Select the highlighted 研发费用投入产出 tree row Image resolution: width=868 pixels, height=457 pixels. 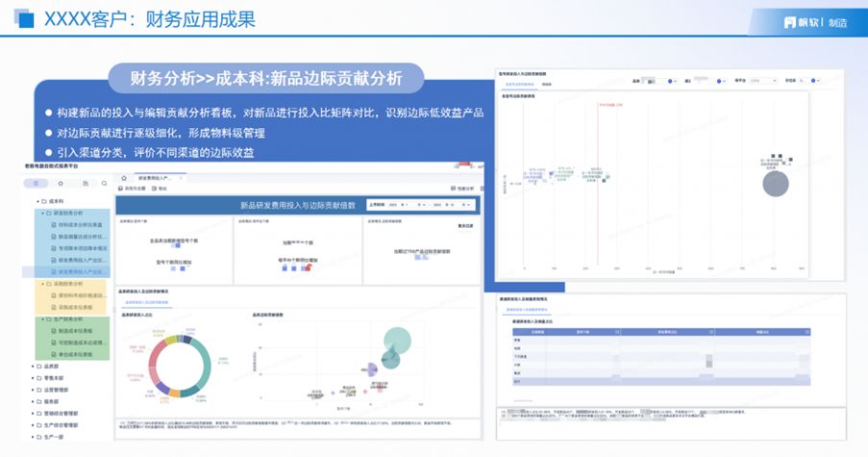click(66, 272)
